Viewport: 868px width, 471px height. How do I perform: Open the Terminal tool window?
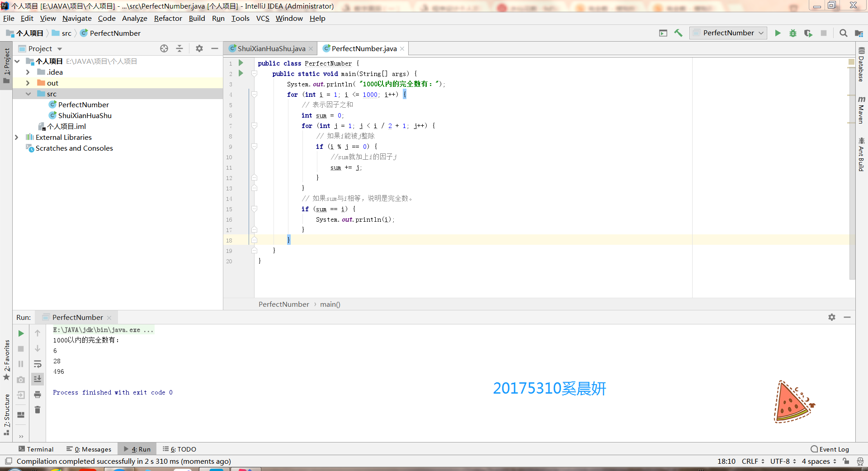pos(36,449)
